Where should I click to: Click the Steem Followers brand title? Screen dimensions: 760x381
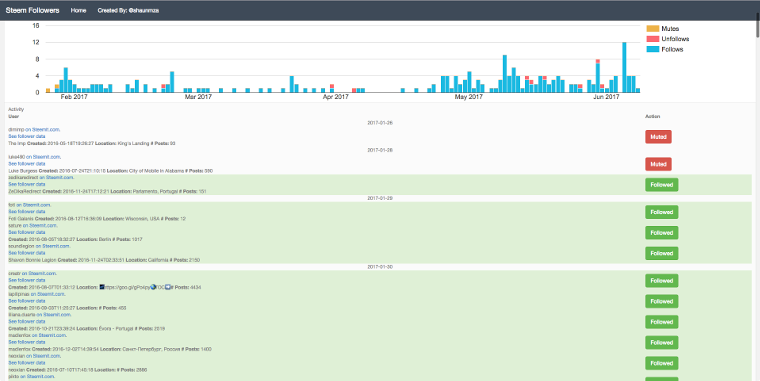click(x=32, y=10)
